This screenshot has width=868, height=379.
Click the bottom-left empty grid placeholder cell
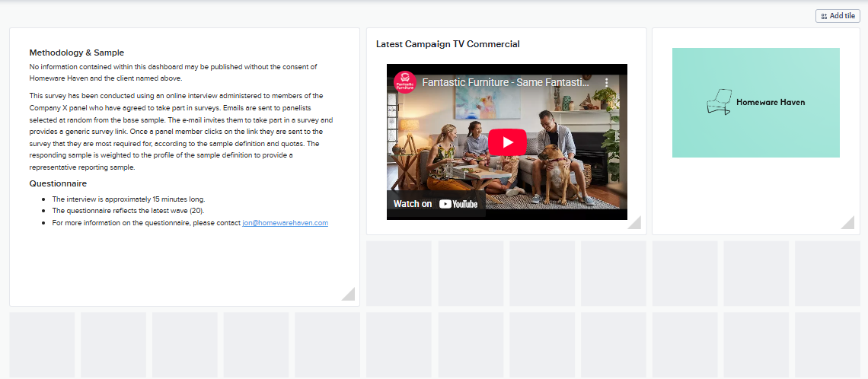coord(42,345)
